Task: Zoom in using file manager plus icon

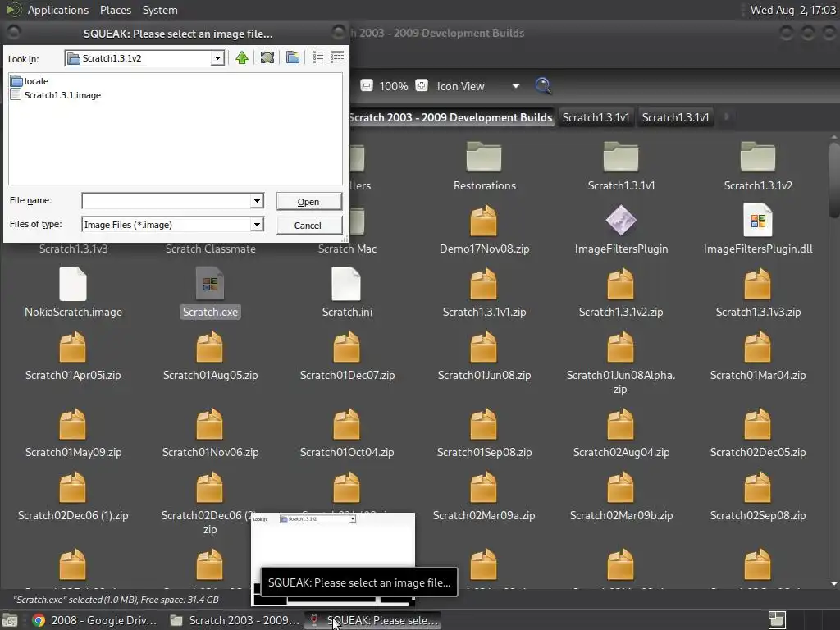Action: click(x=422, y=85)
